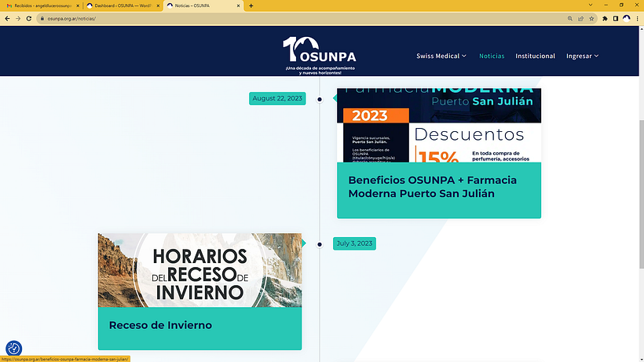Screen dimensions: 644x362
Task: Open Horarios del Receso de Invierno image
Action: click(x=200, y=270)
